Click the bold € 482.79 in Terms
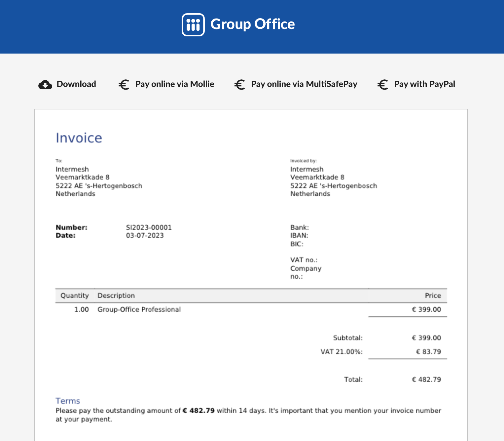 [x=198, y=411]
